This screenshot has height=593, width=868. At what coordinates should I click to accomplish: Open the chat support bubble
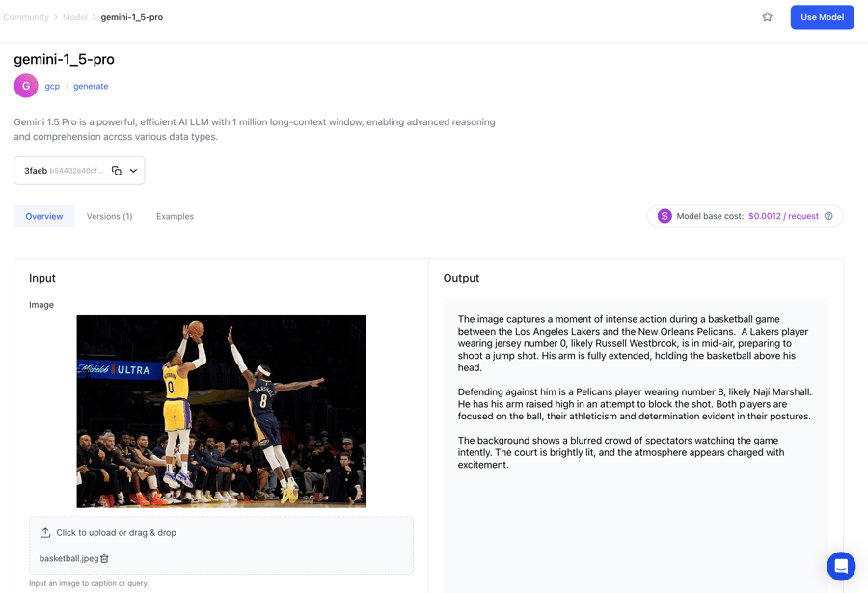point(840,566)
